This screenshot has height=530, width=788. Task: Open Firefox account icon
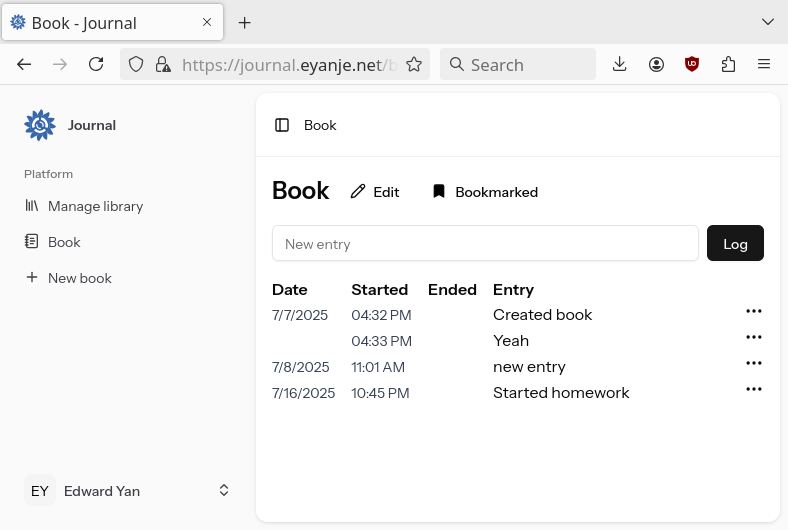656,64
